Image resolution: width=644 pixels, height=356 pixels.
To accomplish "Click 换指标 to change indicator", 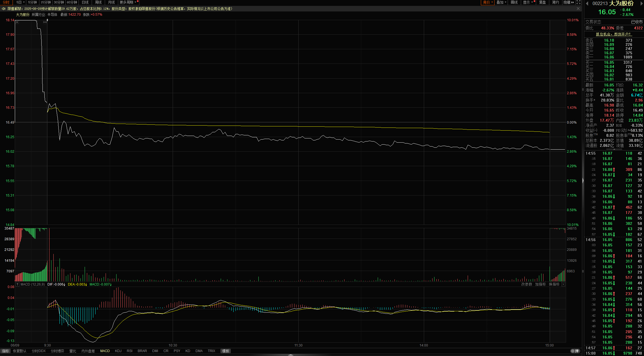I will (554, 284).
